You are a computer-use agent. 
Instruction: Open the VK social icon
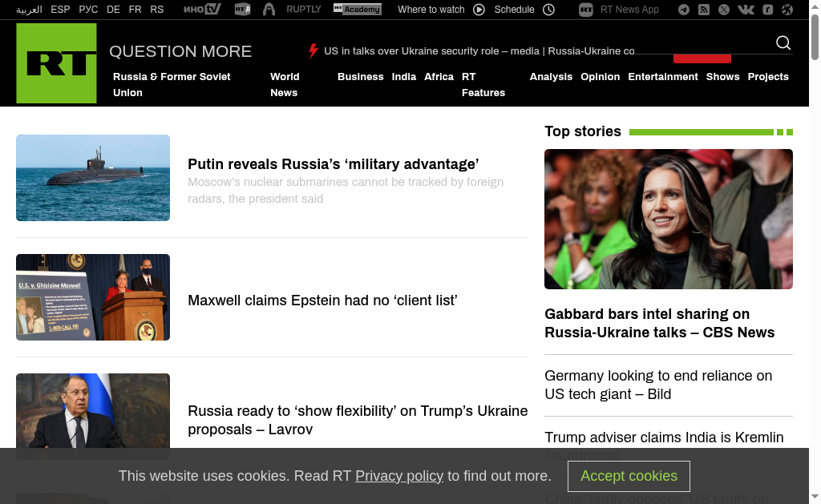(746, 10)
